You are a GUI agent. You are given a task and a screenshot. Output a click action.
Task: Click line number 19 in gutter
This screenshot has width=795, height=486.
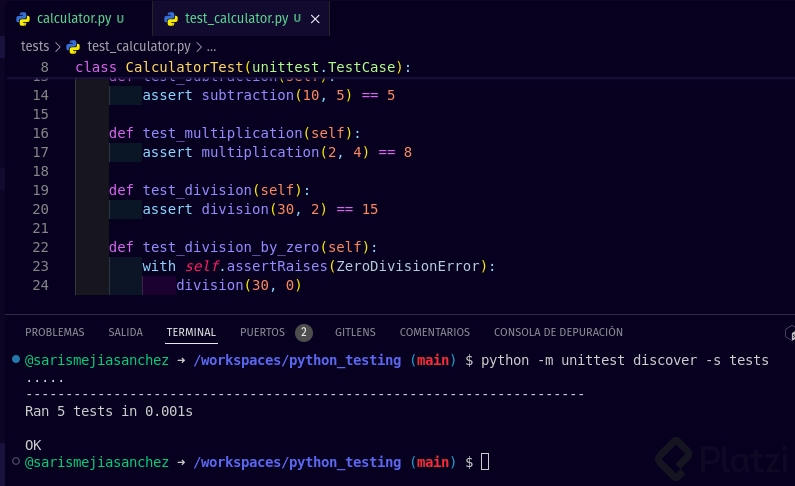(x=41, y=191)
